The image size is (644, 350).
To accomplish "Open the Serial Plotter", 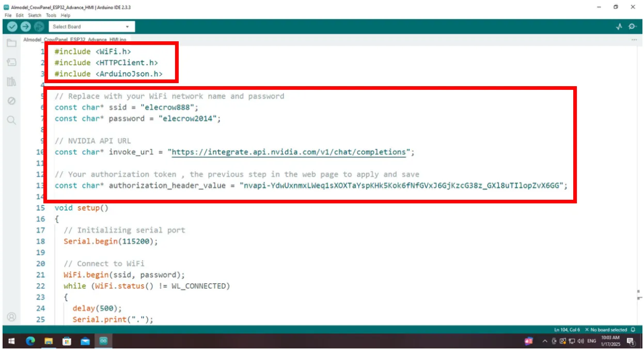I will point(619,27).
